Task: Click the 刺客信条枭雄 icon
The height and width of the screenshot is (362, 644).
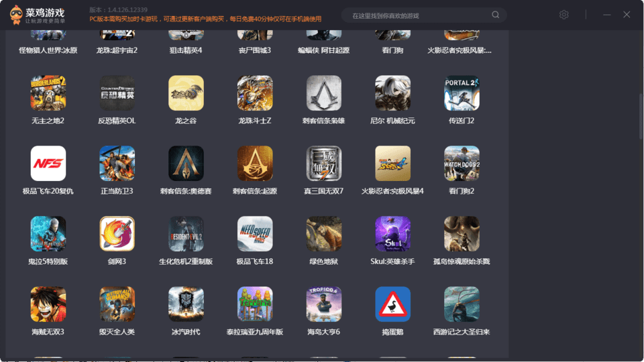Action: pos(323,93)
